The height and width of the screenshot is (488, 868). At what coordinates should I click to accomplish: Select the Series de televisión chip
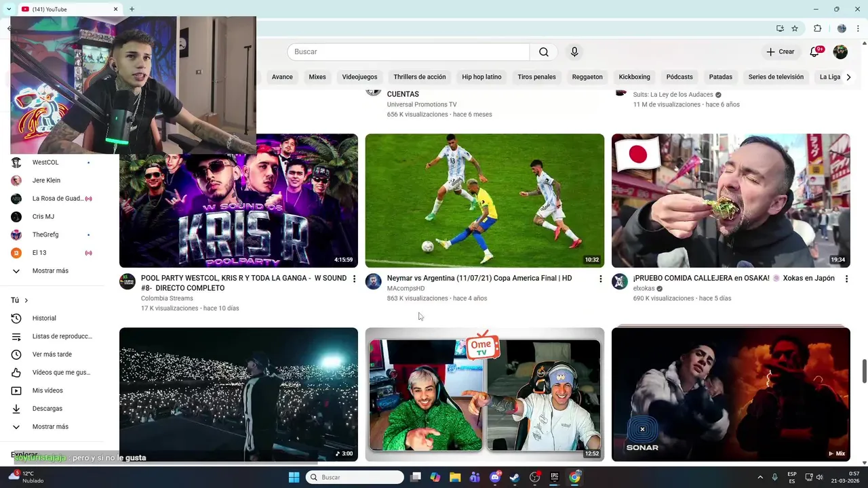click(x=776, y=77)
